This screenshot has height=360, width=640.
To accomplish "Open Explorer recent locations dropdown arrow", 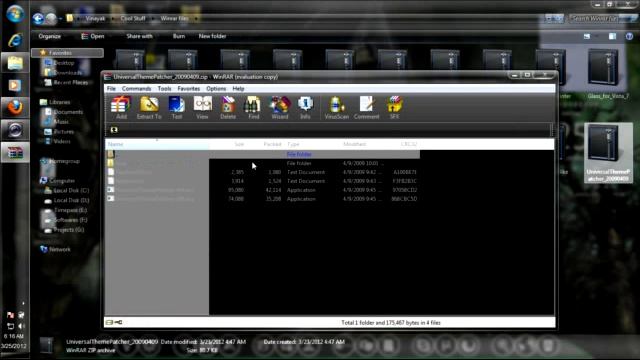I will pyautogui.click(x=60, y=19).
